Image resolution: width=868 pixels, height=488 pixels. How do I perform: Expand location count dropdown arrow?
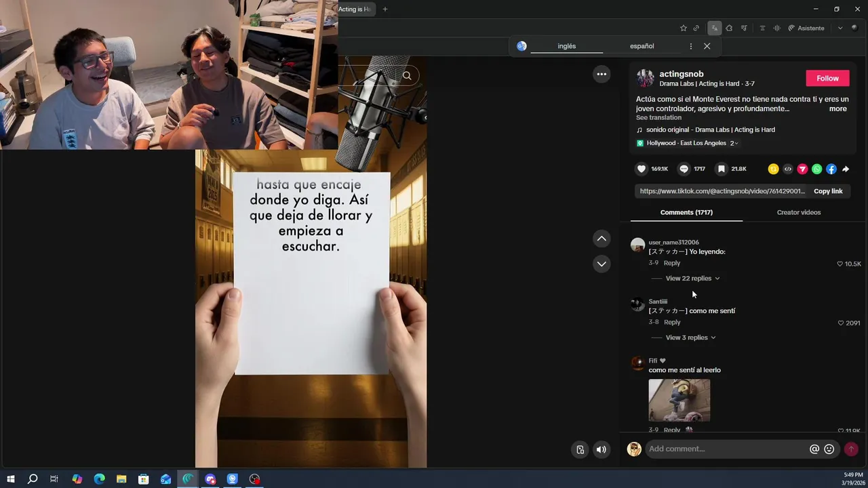click(x=736, y=144)
